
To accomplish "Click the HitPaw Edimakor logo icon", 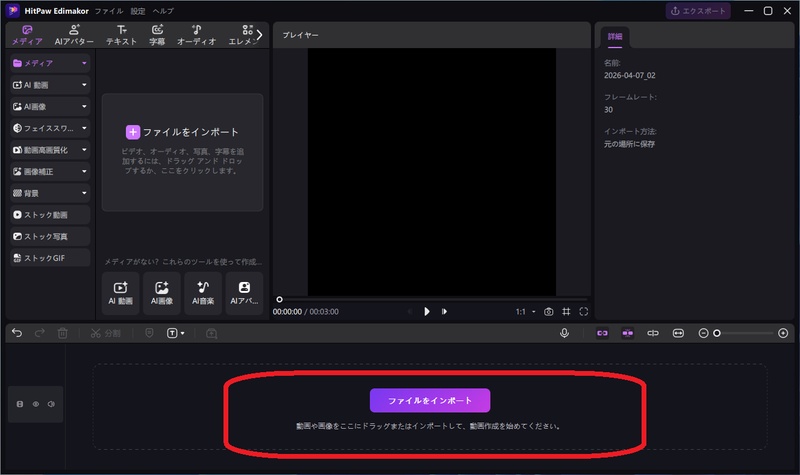I will coord(13,10).
